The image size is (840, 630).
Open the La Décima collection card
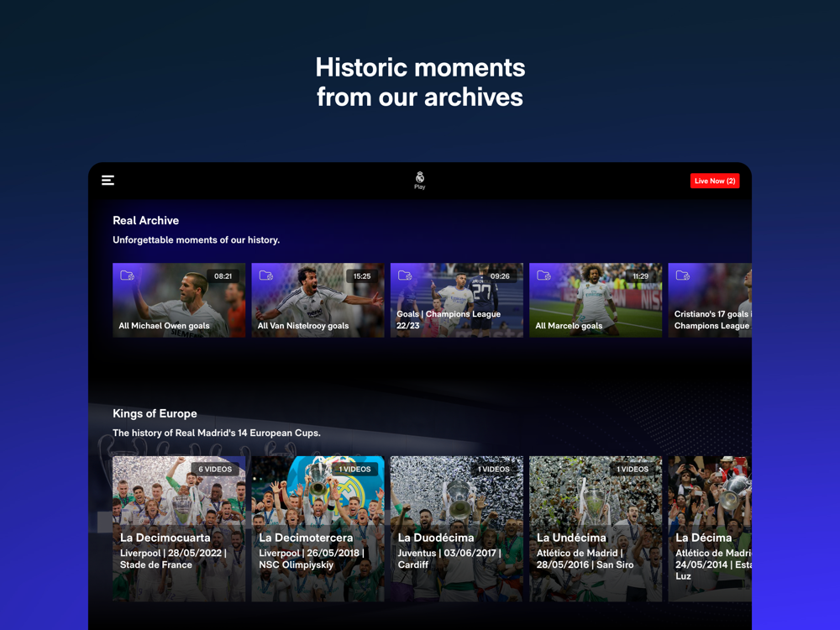point(710,528)
